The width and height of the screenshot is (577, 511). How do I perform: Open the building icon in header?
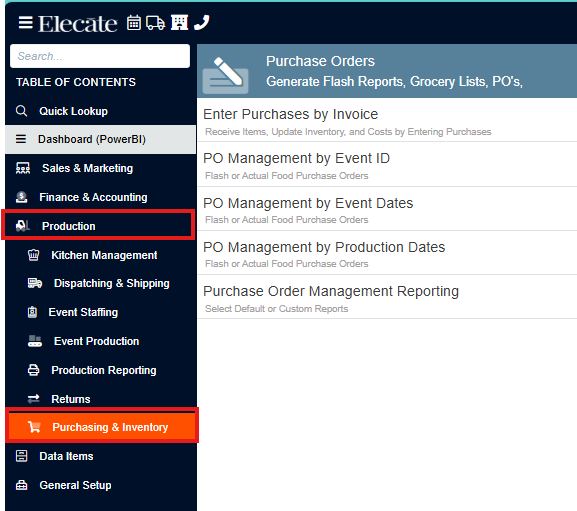click(180, 23)
